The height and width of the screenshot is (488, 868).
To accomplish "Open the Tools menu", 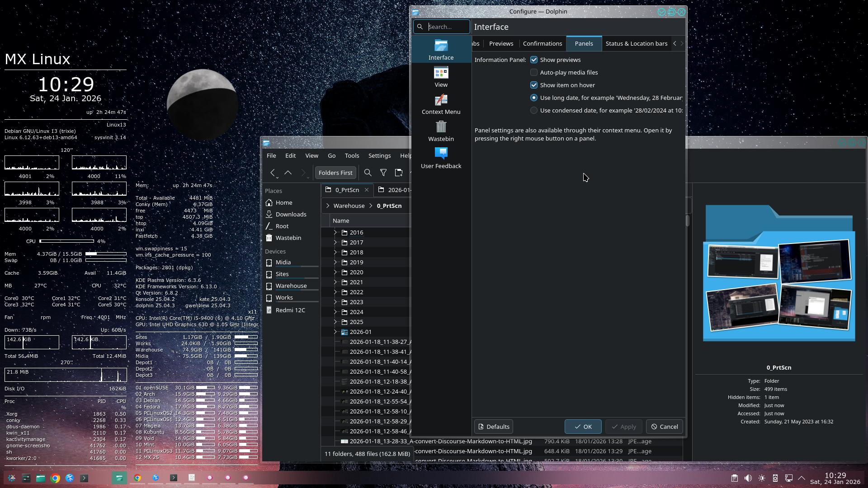I will [352, 155].
